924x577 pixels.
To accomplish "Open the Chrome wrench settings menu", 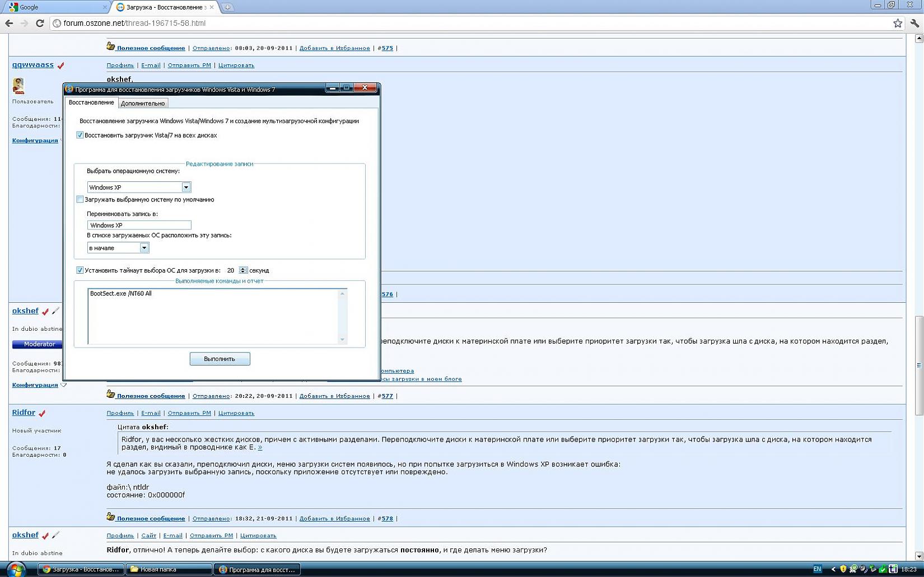I will (x=914, y=23).
